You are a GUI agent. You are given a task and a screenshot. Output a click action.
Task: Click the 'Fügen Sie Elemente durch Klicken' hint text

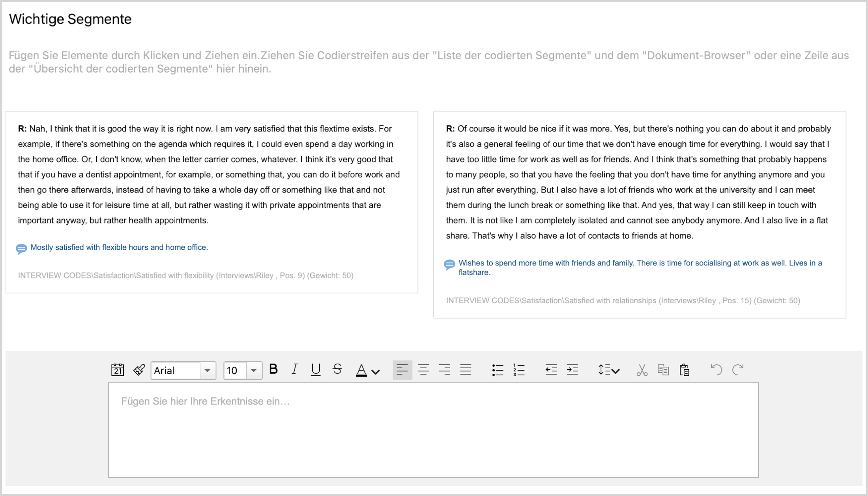pos(429,62)
